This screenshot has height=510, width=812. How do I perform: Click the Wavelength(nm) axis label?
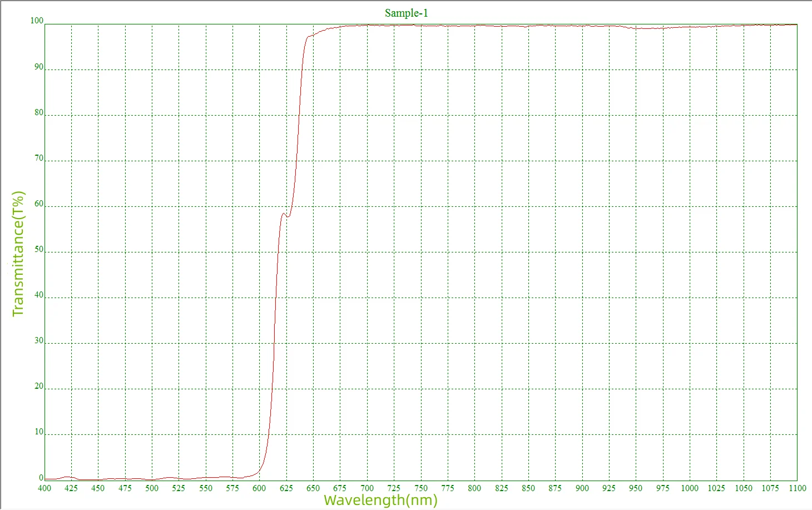tap(380, 500)
